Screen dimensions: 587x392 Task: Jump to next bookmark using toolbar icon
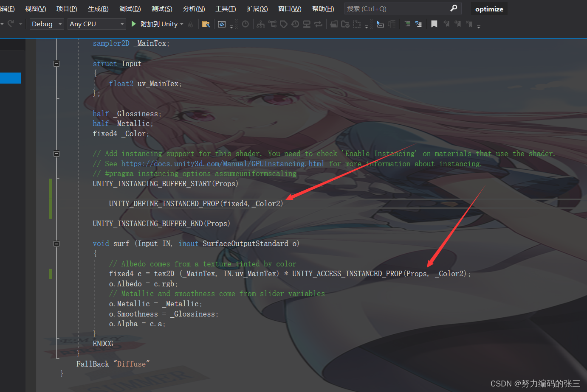pos(457,24)
